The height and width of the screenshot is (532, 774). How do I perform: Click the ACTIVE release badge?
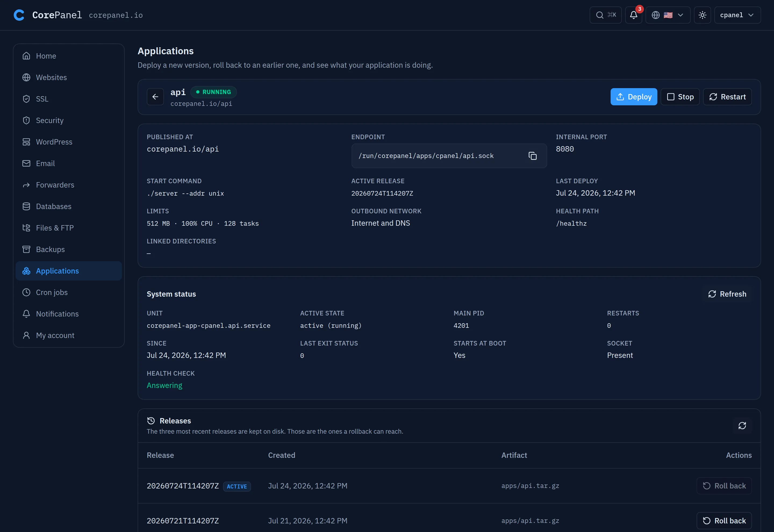[x=237, y=486]
